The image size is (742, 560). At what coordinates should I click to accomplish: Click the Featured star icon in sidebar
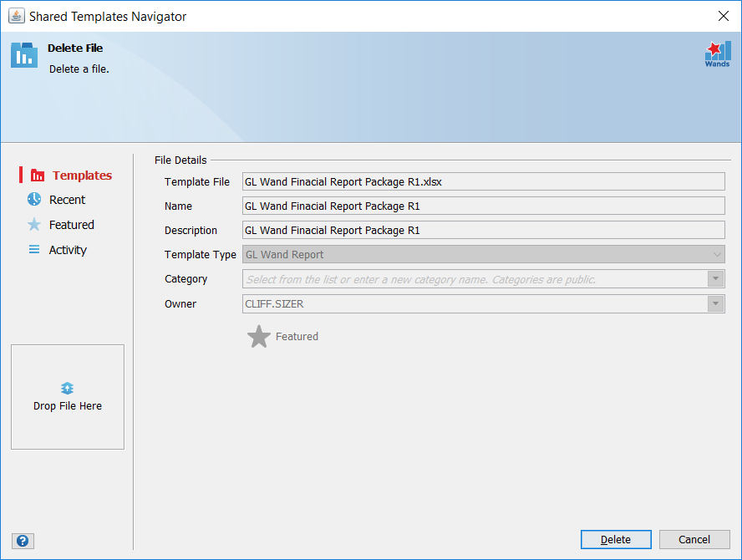pyautogui.click(x=34, y=224)
